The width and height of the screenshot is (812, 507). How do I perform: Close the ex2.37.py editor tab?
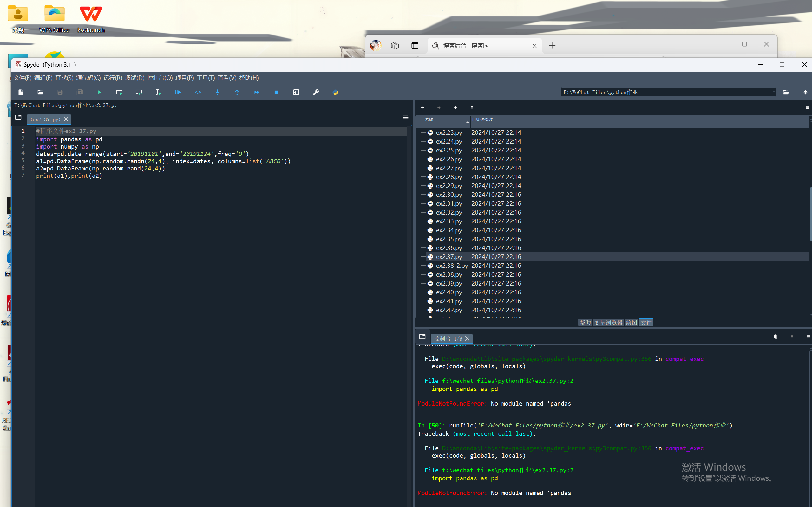[66, 119]
